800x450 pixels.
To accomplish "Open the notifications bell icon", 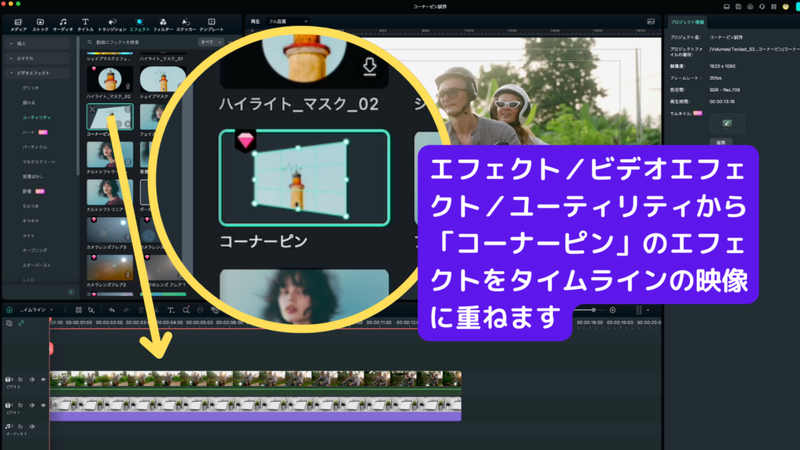I will (x=762, y=7).
